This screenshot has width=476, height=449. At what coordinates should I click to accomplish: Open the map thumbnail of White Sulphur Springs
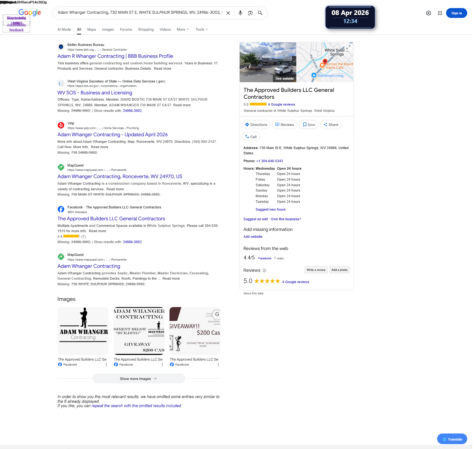pos(325,62)
